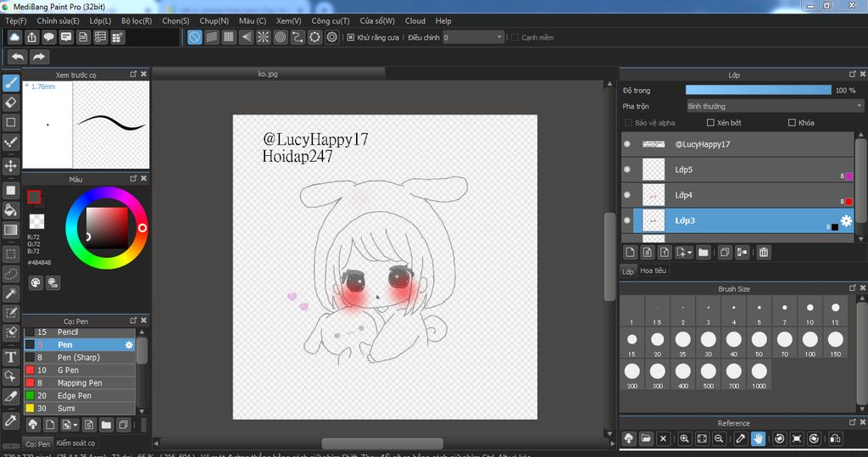
Task: Toggle Bảo vệ alpha checkbox
Action: click(x=628, y=123)
